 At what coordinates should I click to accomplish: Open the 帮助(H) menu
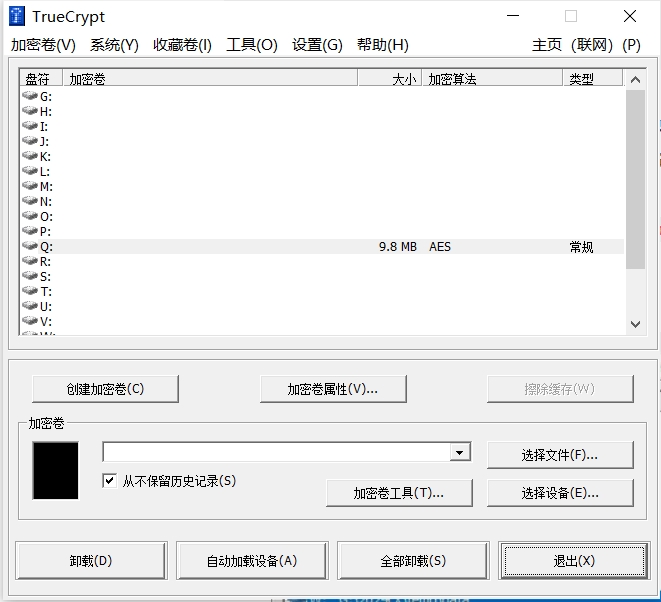pos(383,45)
